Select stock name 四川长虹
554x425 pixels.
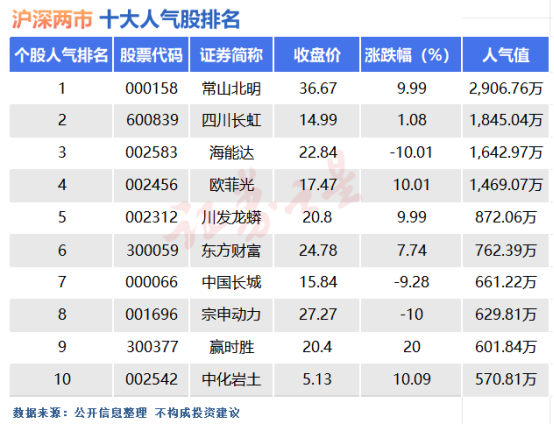click(231, 120)
